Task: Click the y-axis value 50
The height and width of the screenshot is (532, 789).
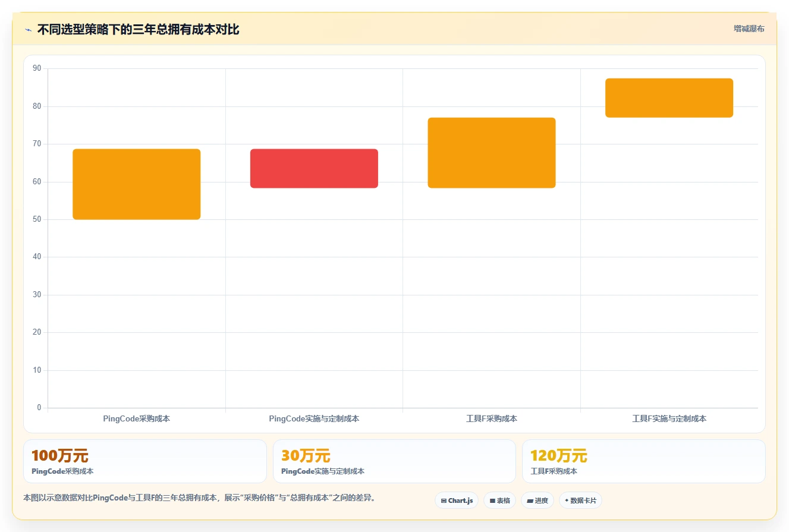Action: 37,219
